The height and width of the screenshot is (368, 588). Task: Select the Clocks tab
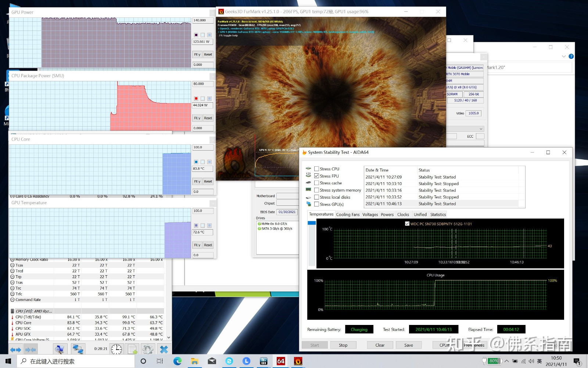click(403, 215)
